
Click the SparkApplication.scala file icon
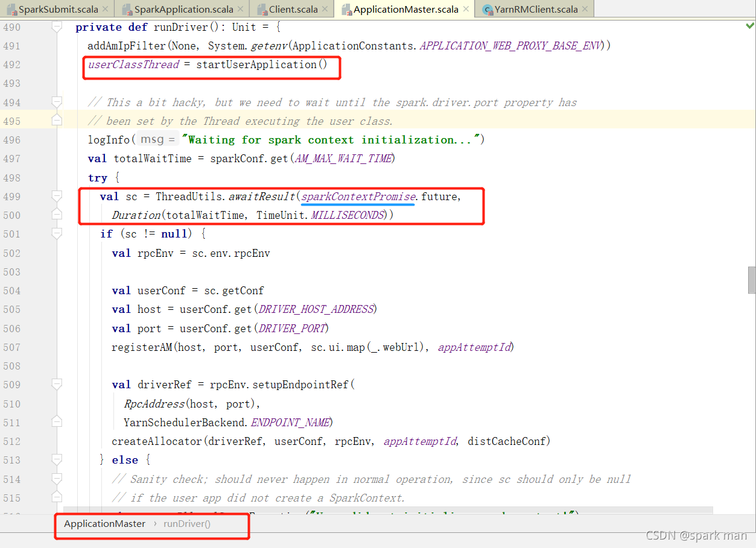tap(127, 10)
